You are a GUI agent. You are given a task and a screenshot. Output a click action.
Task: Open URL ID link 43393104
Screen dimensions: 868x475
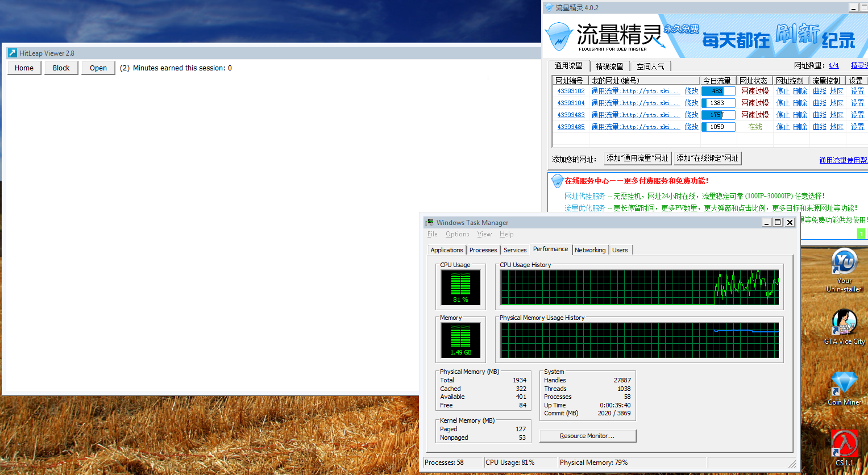click(x=571, y=103)
